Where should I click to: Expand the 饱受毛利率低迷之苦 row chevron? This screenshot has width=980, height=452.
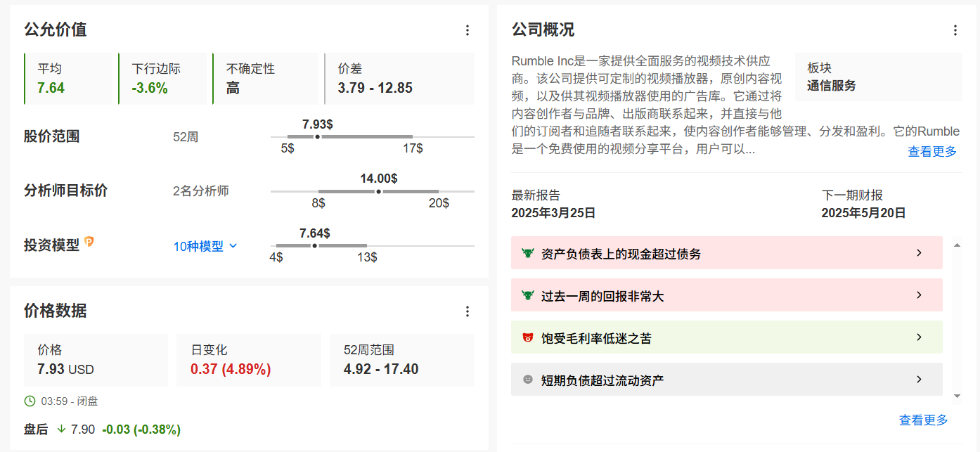pos(919,337)
